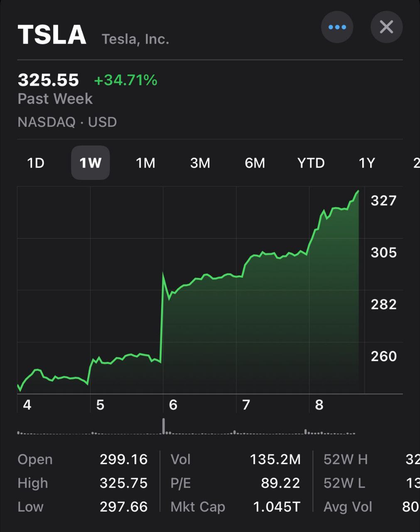Open the three-dots more options menu
Viewport: 420px width, 532px height.
pos(337,27)
